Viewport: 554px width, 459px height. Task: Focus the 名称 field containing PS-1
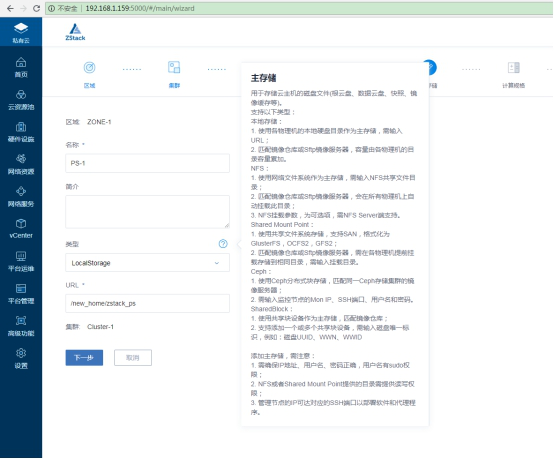(147, 163)
